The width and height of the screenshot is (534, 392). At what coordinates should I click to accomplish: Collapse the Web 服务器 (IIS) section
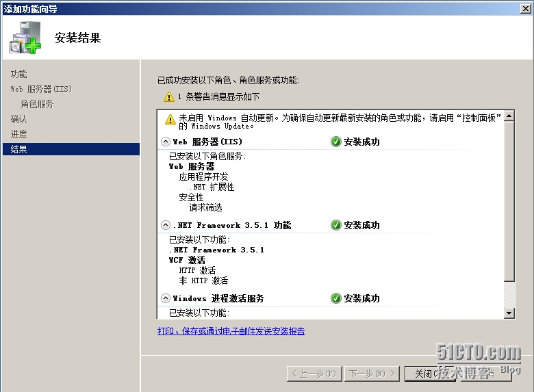click(166, 142)
